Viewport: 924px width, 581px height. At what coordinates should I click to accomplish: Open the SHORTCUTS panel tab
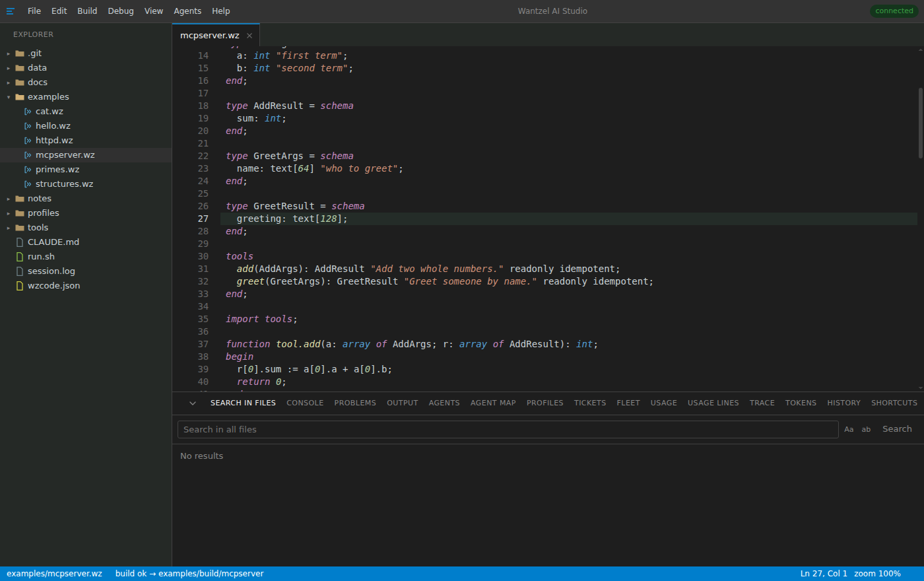click(x=894, y=403)
